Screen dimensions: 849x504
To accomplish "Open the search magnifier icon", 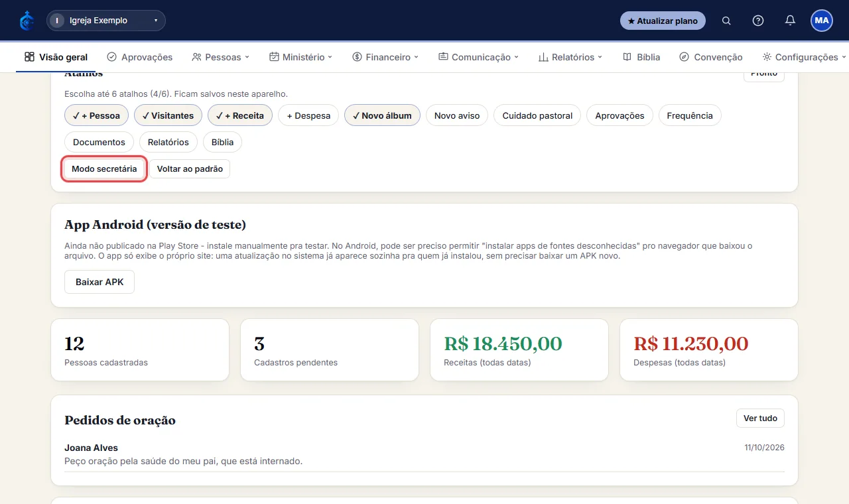I will click(726, 21).
